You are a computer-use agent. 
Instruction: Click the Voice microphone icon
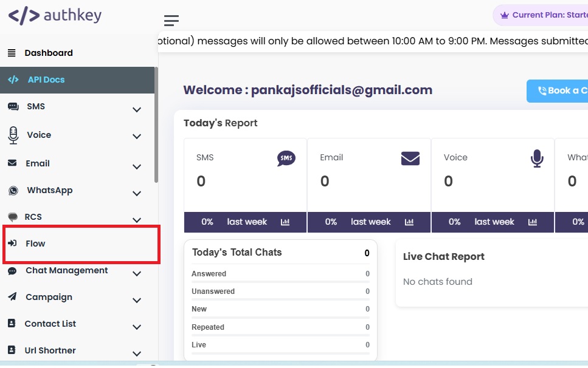click(536, 158)
